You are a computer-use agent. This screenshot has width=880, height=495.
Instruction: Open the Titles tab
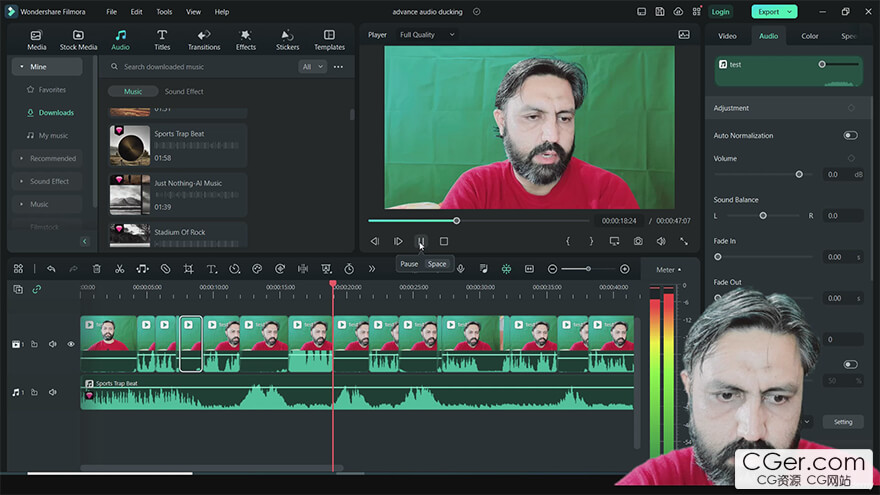pyautogui.click(x=162, y=40)
